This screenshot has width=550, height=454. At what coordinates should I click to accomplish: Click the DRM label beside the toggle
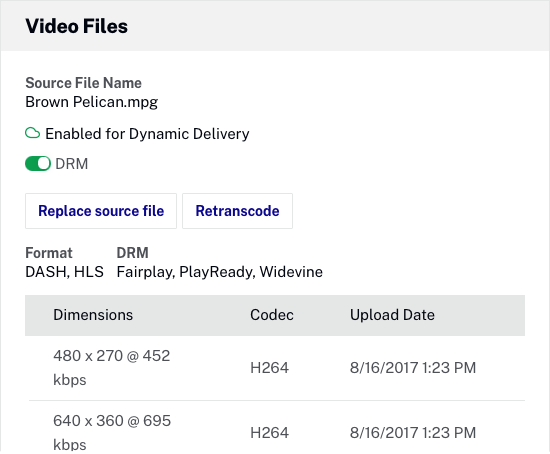[x=72, y=164]
